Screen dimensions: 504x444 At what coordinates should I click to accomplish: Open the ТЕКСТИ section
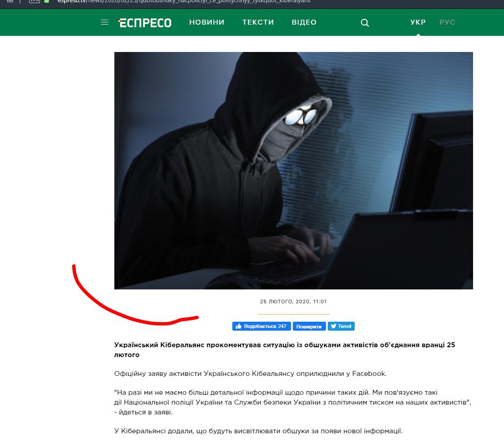(258, 22)
